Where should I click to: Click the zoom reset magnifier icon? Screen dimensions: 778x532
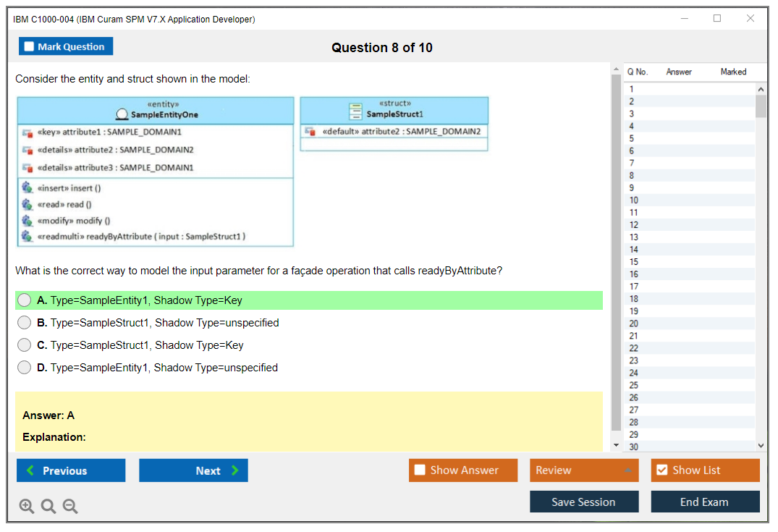point(48,507)
